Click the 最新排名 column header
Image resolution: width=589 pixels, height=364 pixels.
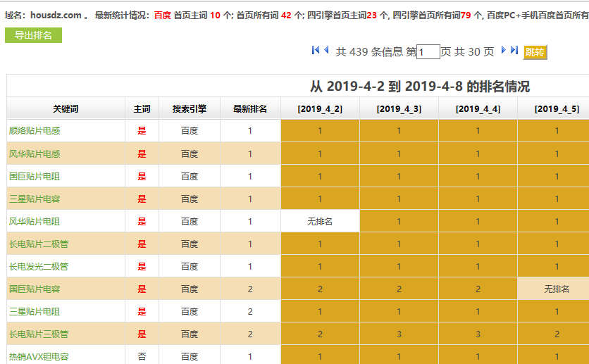[x=250, y=108]
